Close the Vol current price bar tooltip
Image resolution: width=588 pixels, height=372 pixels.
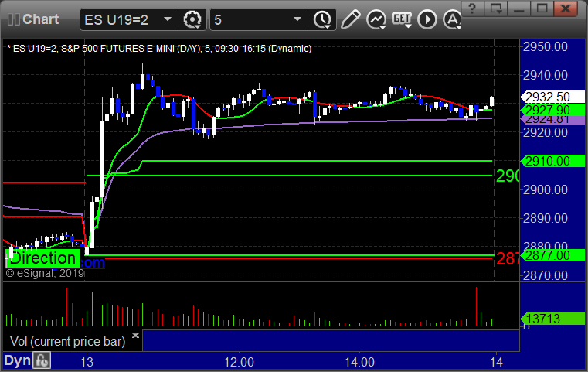point(135,335)
